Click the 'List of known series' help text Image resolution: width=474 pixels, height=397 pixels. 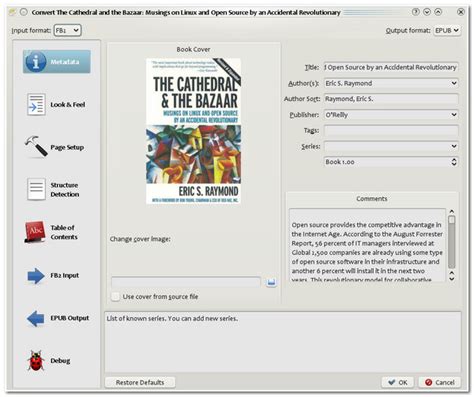pos(172,318)
